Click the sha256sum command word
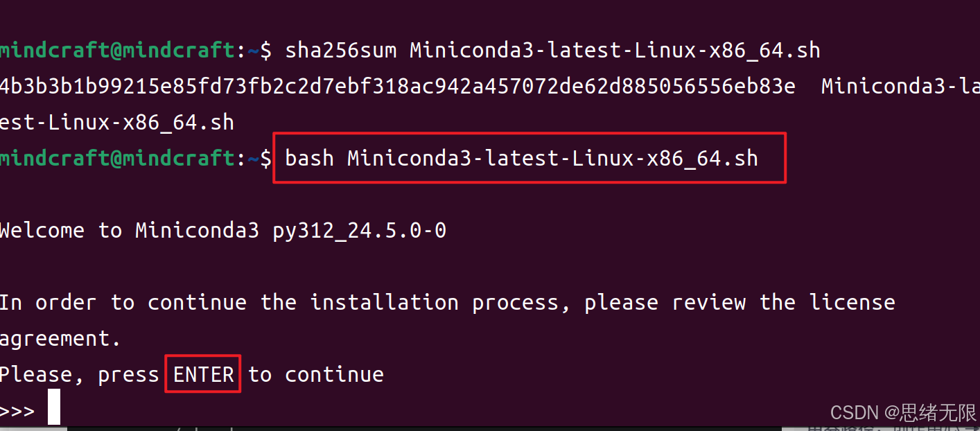The width and height of the screenshot is (980, 431). click(x=340, y=51)
